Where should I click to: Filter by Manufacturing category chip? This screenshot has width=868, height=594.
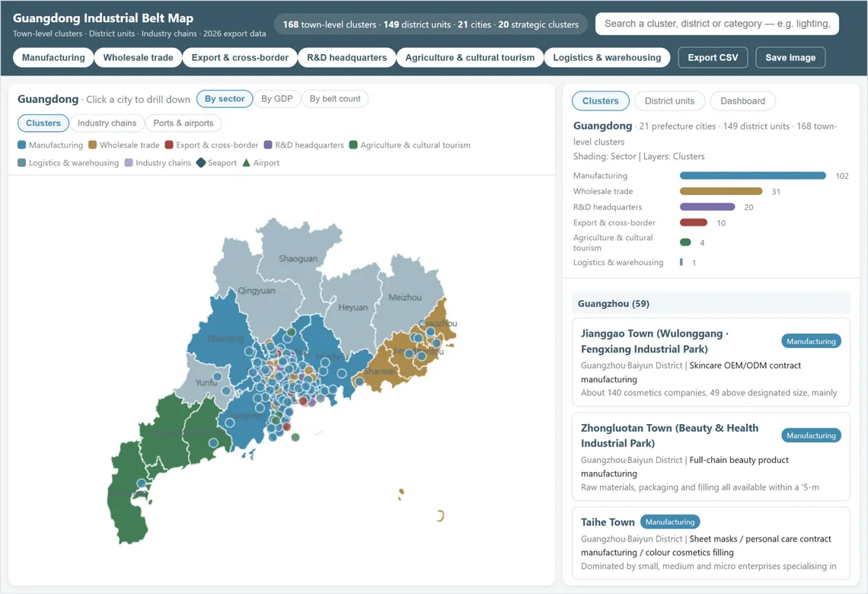[53, 58]
